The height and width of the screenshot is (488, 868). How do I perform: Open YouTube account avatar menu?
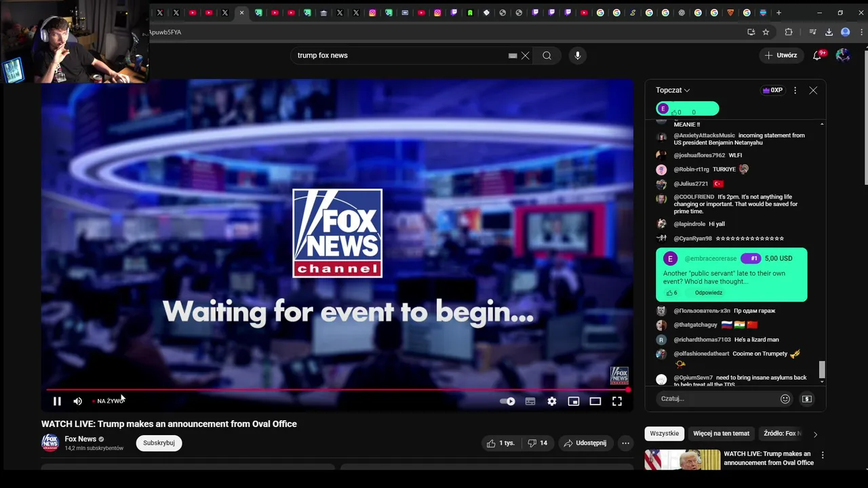(843, 56)
